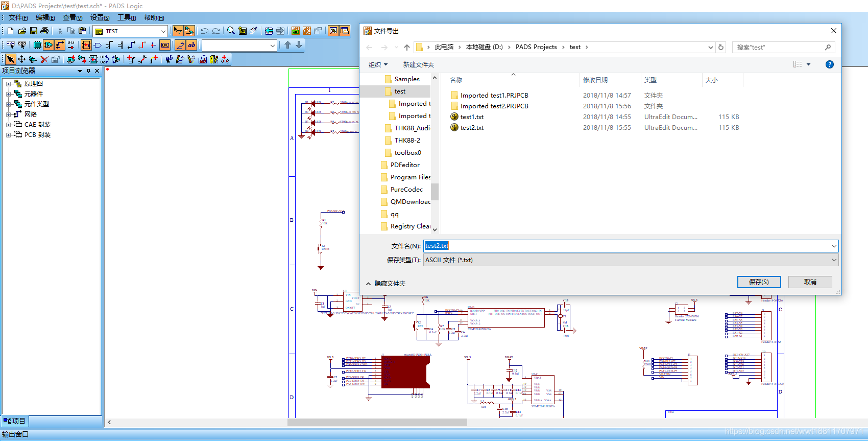Click the Save diskette toolbar icon

tap(34, 31)
